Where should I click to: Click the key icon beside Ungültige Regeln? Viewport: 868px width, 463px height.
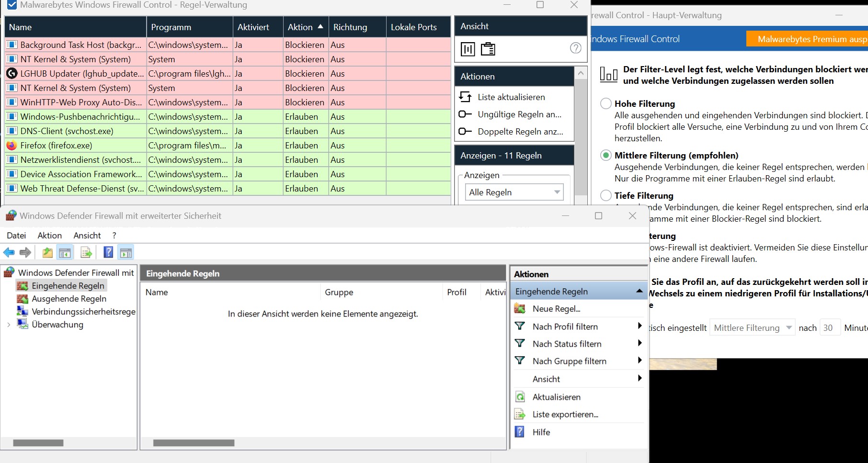click(465, 114)
